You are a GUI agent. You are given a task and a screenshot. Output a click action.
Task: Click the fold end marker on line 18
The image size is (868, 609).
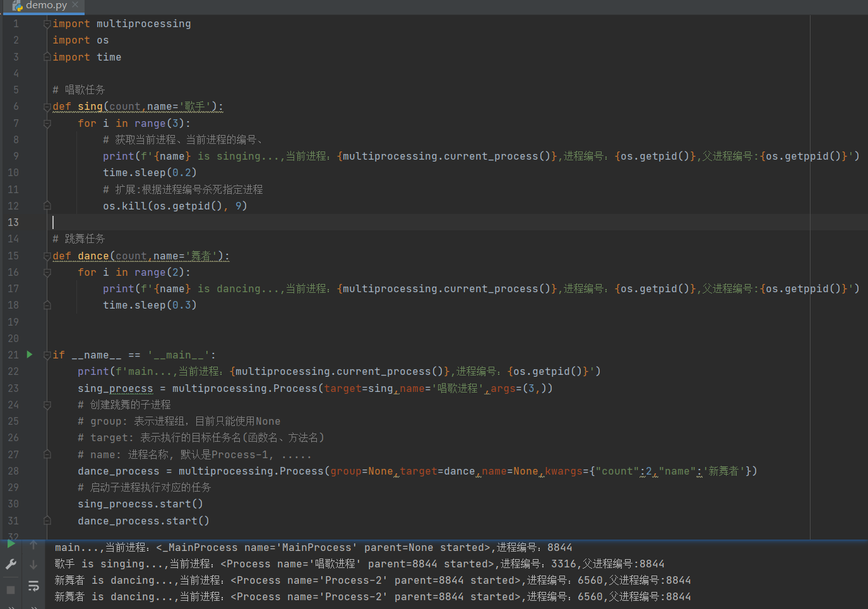pyautogui.click(x=47, y=305)
